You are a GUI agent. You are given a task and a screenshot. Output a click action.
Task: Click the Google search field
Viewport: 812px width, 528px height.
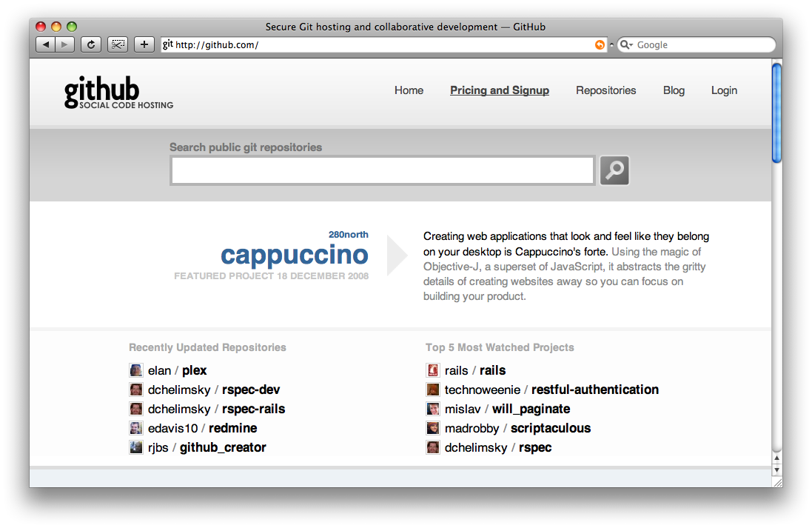point(697,45)
